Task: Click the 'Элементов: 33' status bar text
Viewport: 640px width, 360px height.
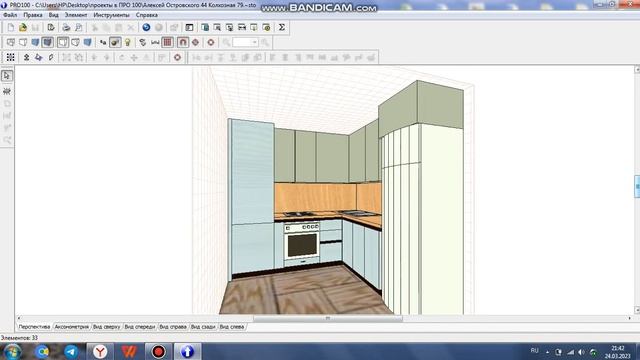Action: 19,338
